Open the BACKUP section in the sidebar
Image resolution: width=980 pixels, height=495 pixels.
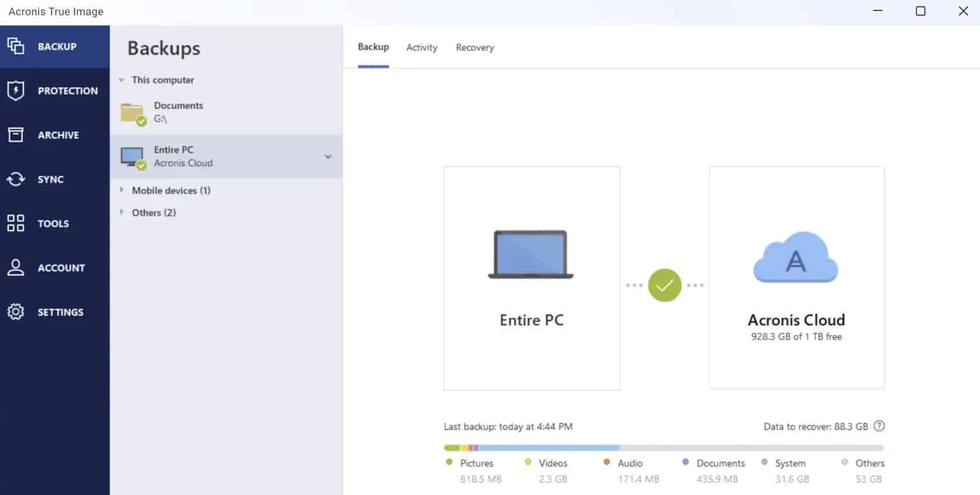(x=55, y=46)
